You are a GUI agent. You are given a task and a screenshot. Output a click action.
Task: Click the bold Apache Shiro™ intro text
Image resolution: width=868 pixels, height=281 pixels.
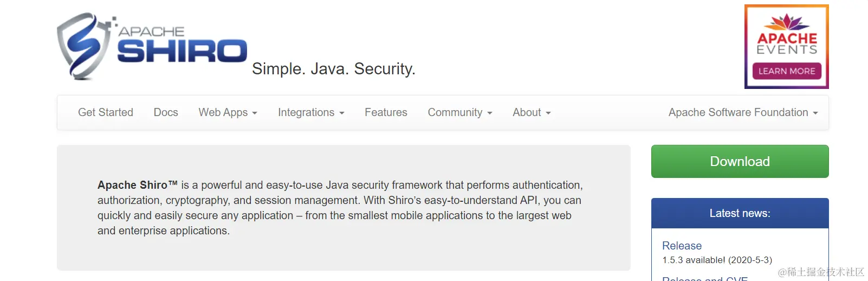coord(137,185)
